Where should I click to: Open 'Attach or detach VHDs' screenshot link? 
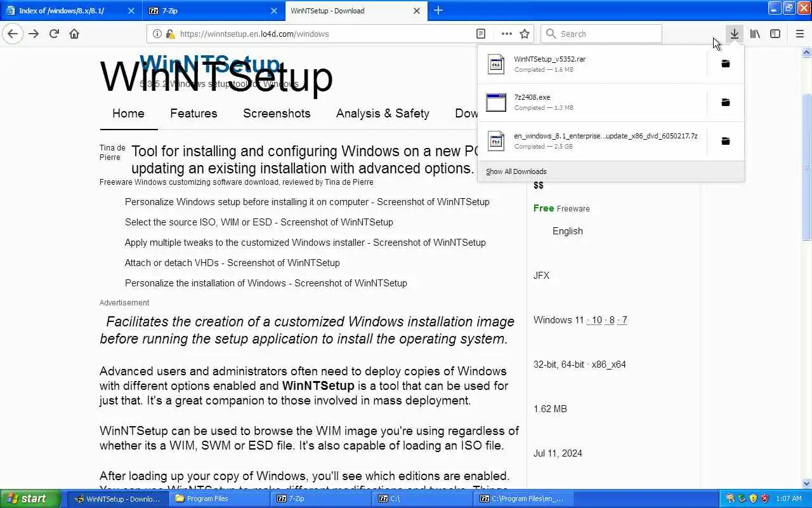(232, 263)
